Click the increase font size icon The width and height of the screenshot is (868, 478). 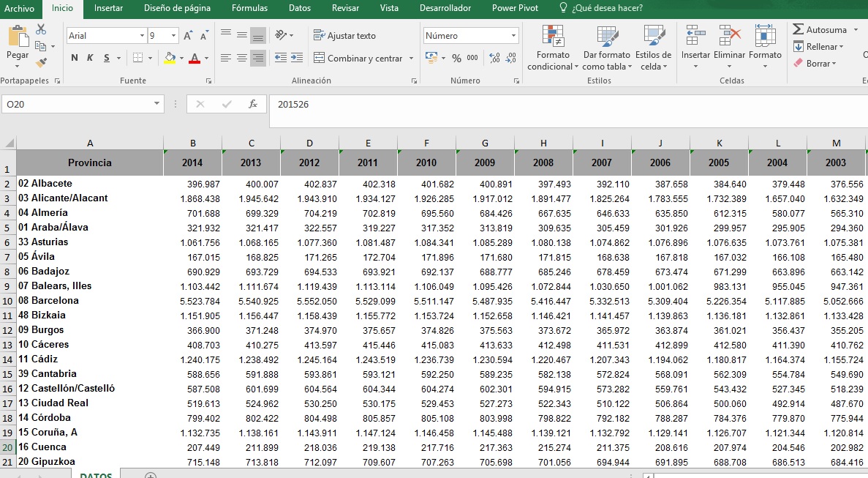pos(188,36)
